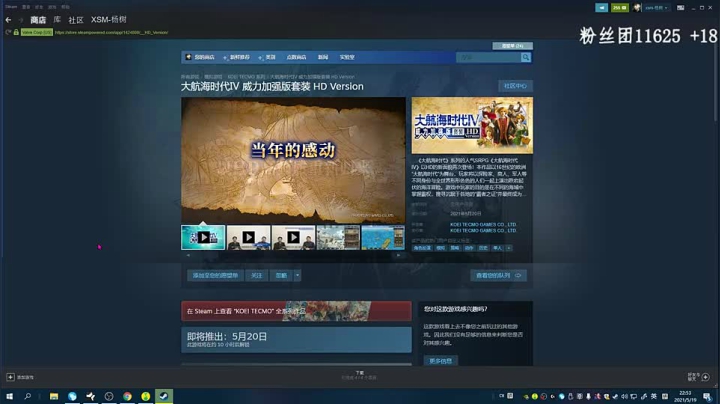Click the store page URL address

click(x=111, y=33)
